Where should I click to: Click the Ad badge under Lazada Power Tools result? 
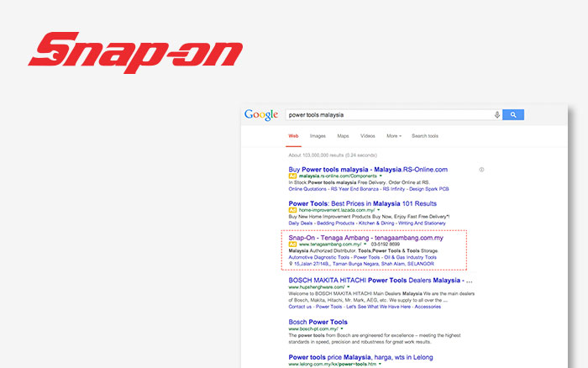tap(292, 209)
